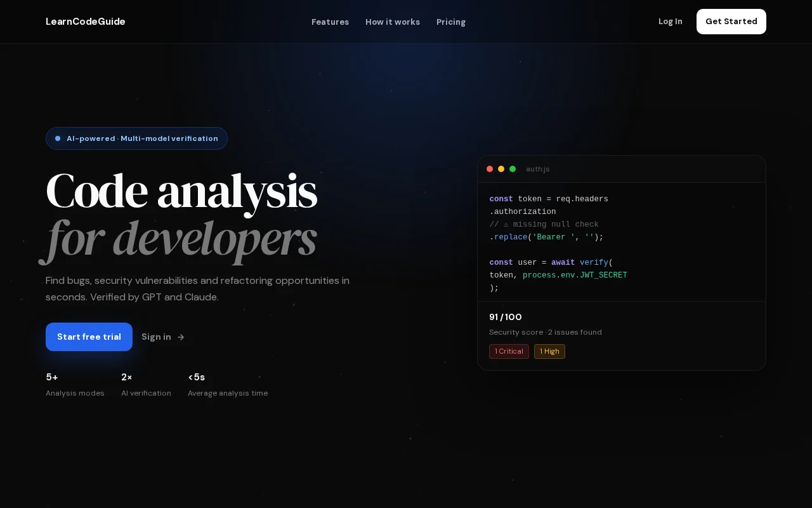
Task: Click 'const token = req.headers' code line
Action: point(549,199)
